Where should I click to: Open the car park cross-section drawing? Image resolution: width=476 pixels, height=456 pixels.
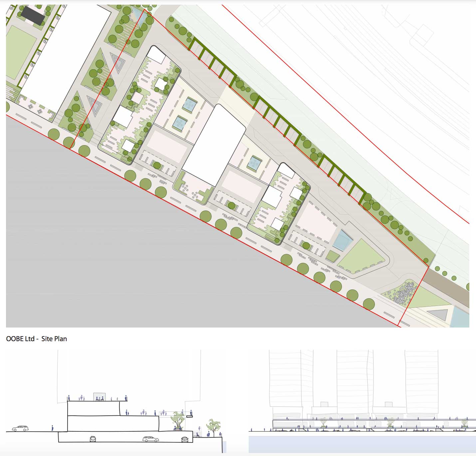[116, 401]
